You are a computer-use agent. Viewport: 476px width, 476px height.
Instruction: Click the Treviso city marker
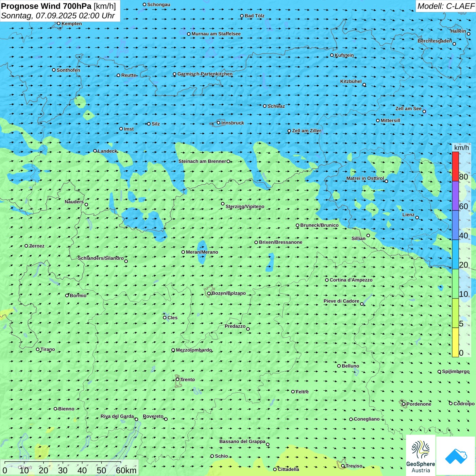tap(343, 466)
